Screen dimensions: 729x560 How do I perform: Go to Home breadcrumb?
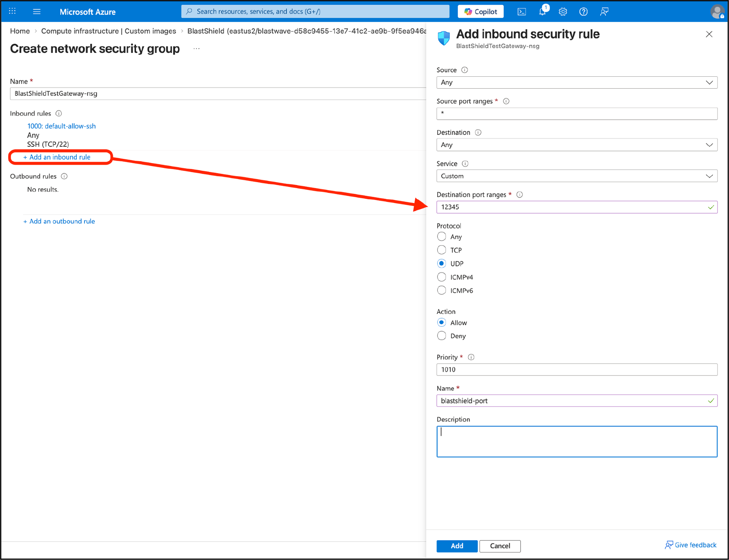pos(20,31)
